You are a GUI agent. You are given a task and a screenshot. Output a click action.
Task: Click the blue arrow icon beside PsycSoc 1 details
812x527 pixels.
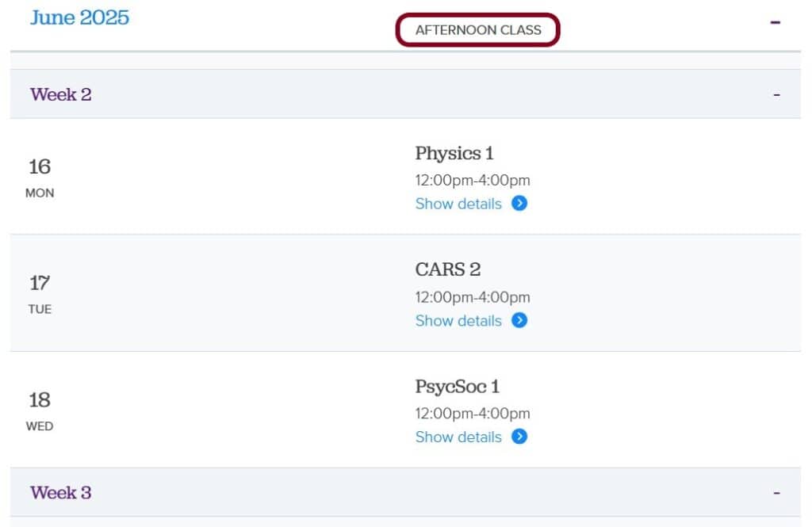(519, 437)
